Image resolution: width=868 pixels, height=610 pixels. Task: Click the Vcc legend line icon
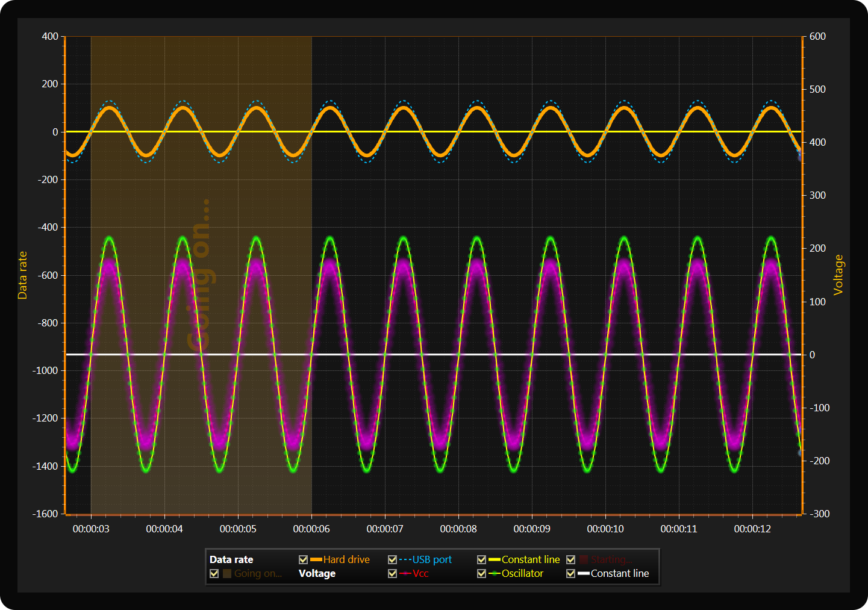click(405, 574)
